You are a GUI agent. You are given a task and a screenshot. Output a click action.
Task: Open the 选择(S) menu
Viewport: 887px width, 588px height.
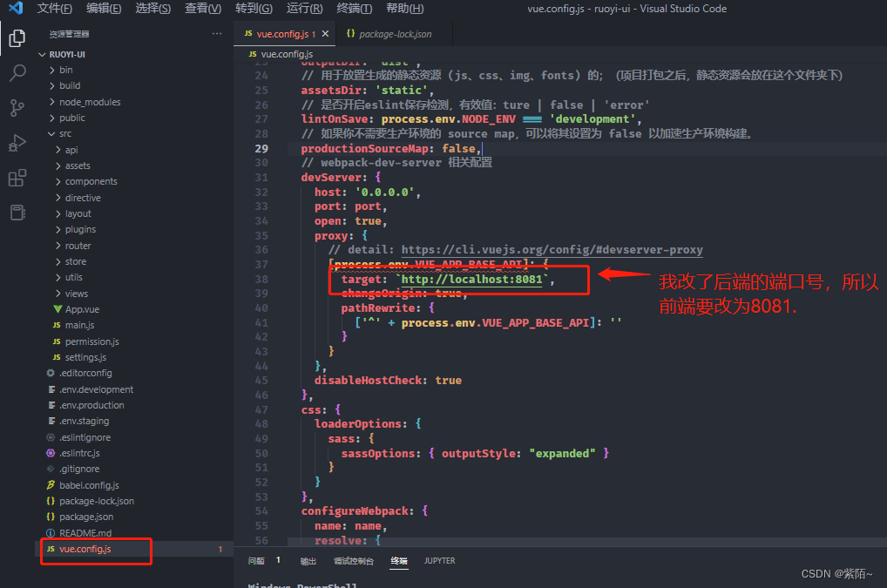(152, 9)
